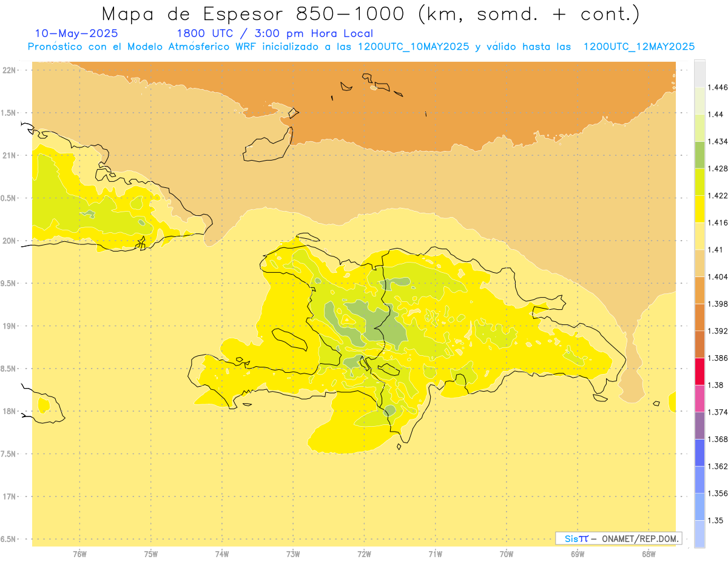Image resolution: width=728 pixels, height=562 pixels.
Task: Click the legend value '1.41'
Action: point(715,250)
